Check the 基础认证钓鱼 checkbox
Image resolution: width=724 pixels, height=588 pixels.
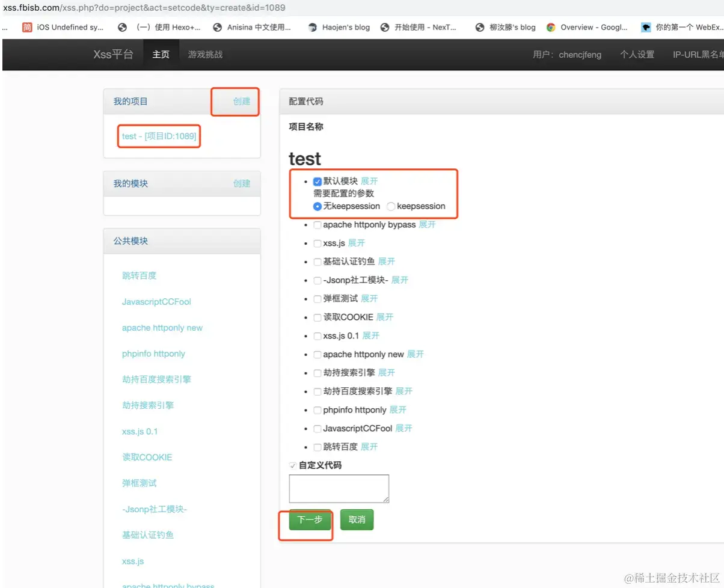317,262
